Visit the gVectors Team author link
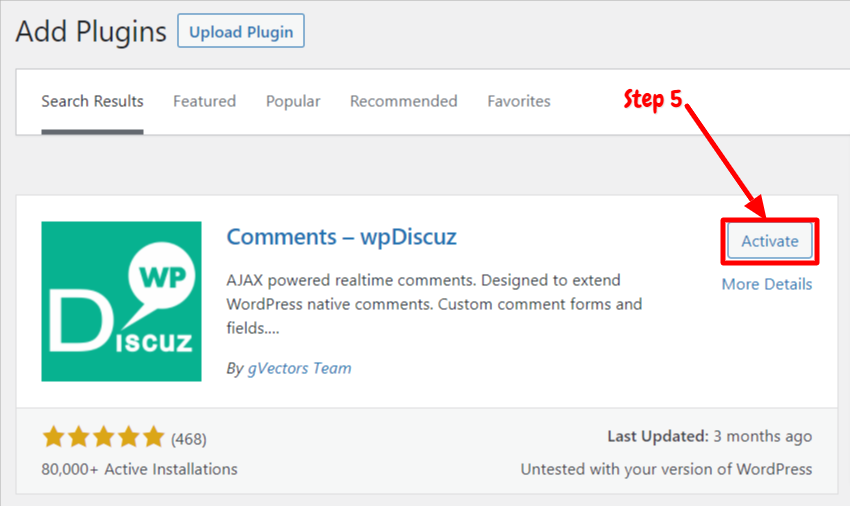Screen dimensions: 850x506 tap(299, 368)
